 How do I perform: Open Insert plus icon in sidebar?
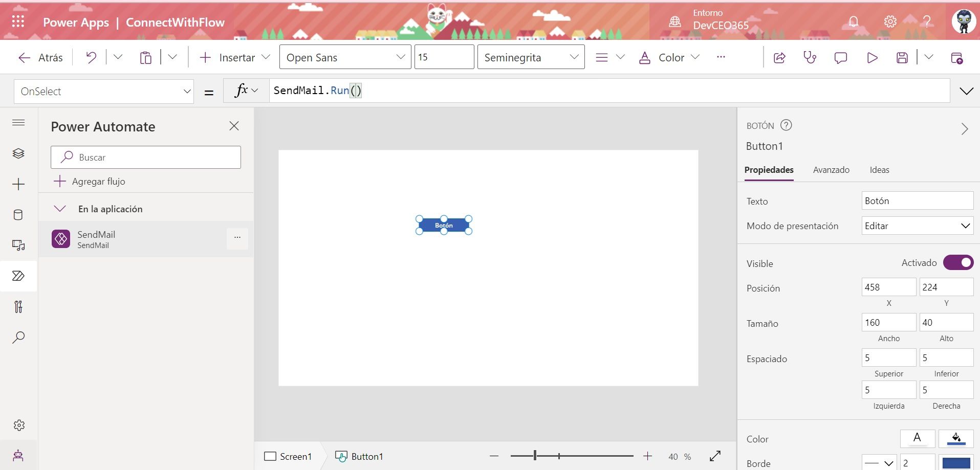(18, 184)
